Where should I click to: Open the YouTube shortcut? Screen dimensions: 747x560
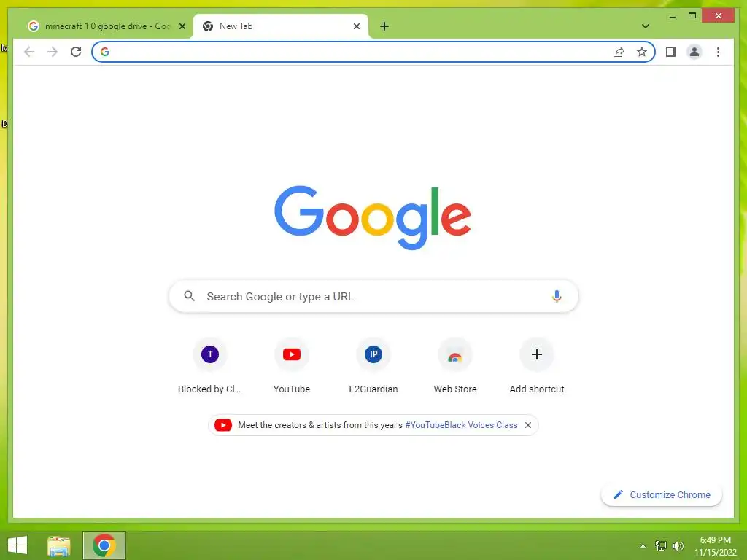(292, 367)
